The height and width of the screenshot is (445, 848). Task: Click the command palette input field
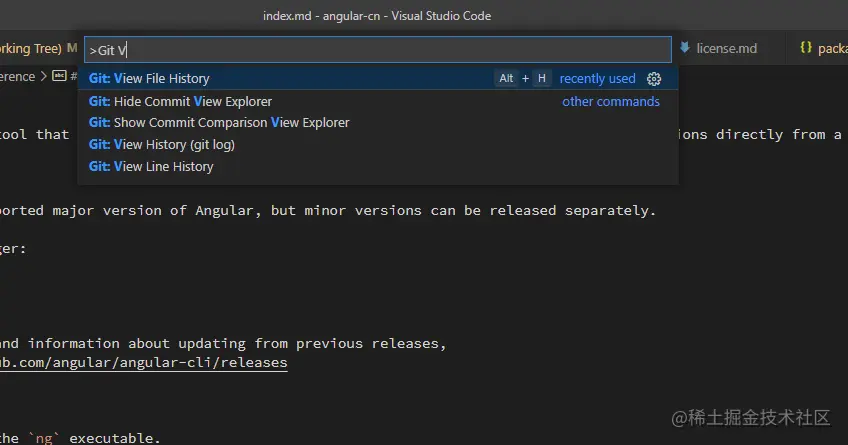point(377,50)
